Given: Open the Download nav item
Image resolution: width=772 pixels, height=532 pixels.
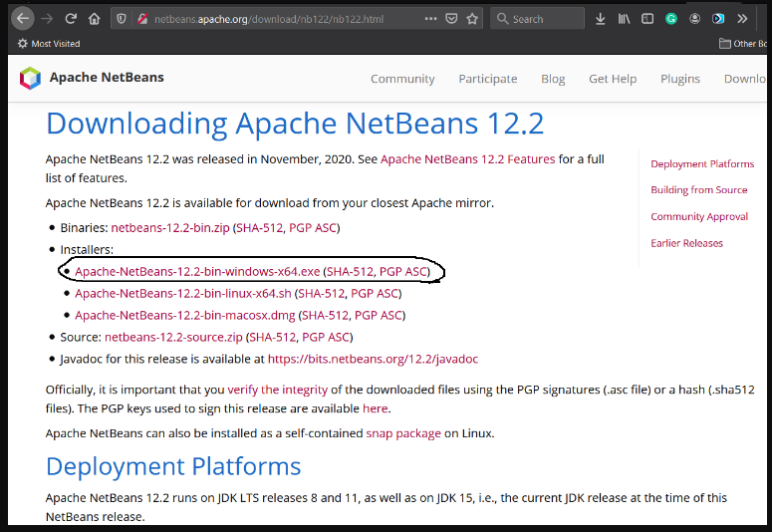Looking at the screenshot, I should pos(745,79).
